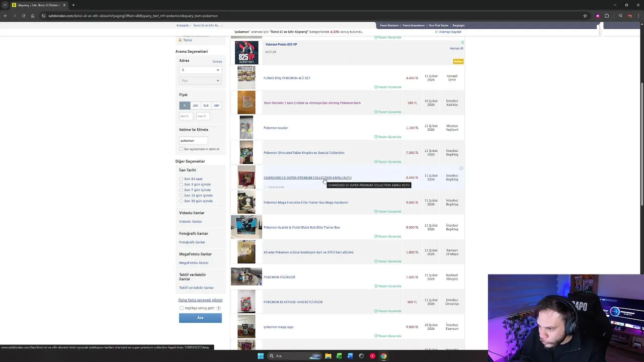
Task: Open Favori Aramalarım menu item
Action: pyautogui.click(x=414, y=25)
